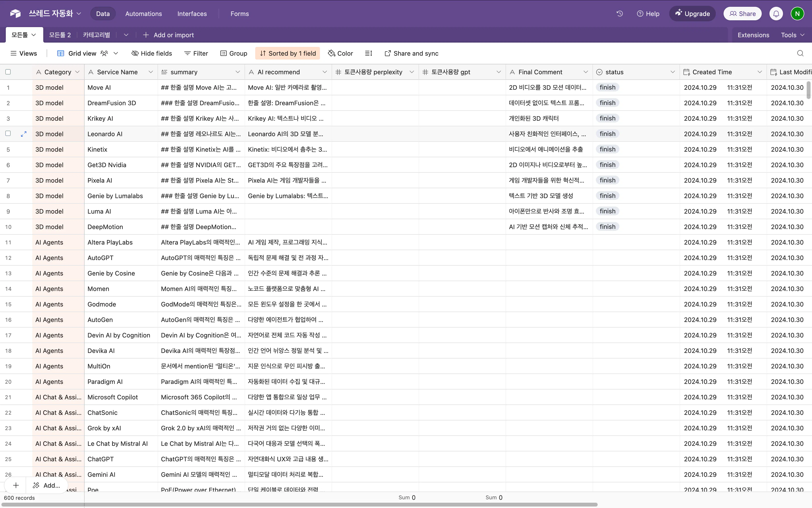Open row height settings icon
Viewport: 812px width, 508px height.
point(368,53)
